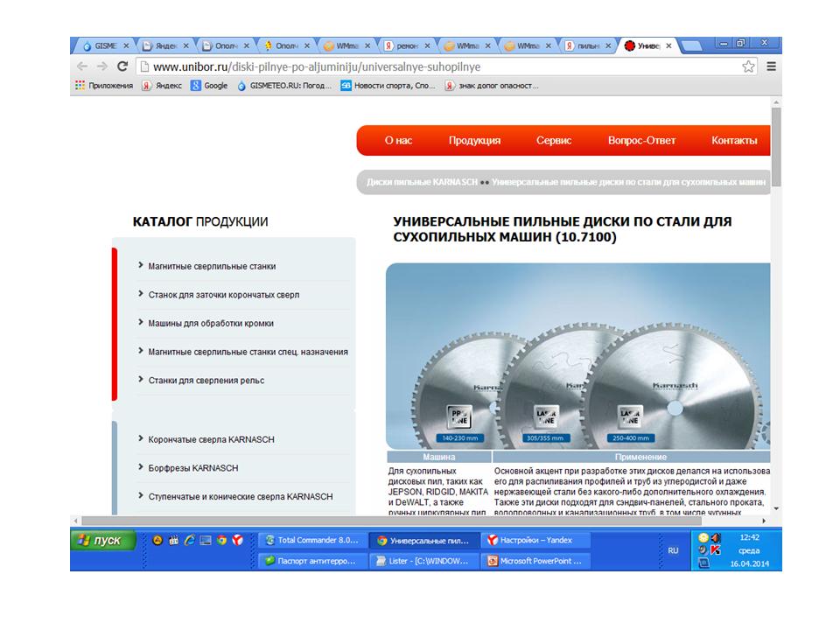Switch to Microsoft PowerPoint taskbar button
The width and height of the screenshot is (840, 630).
pos(535,561)
